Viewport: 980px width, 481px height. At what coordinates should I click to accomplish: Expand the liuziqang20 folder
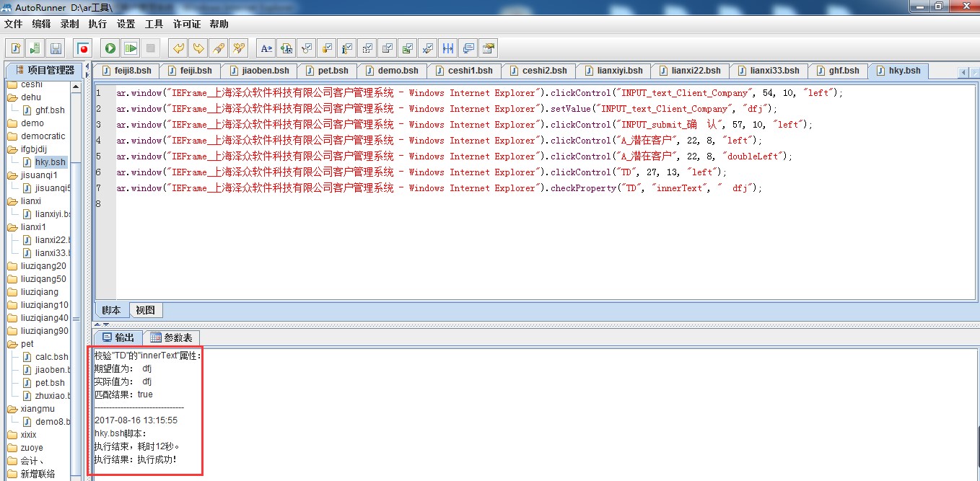pos(43,266)
